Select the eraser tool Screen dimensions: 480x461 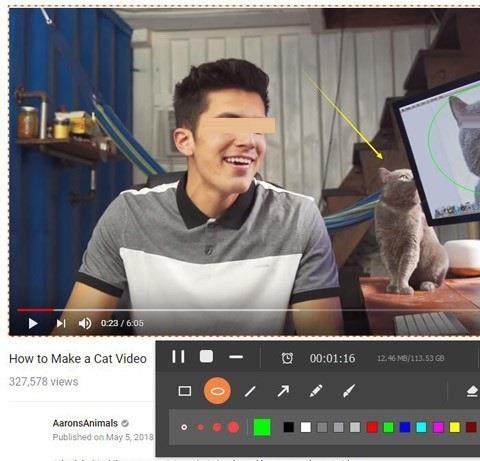click(473, 391)
